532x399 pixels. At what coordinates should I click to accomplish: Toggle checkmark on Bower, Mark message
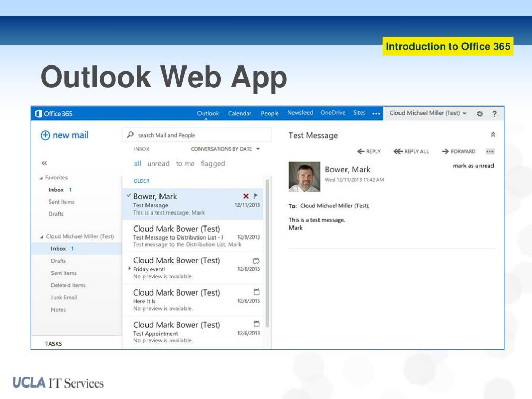coord(129,195)
